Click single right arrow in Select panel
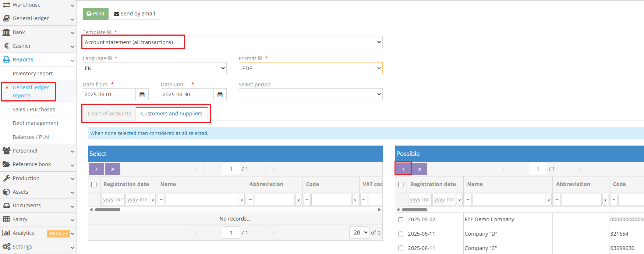The width and height of the screenshot is (644, 254). [96, 169]
